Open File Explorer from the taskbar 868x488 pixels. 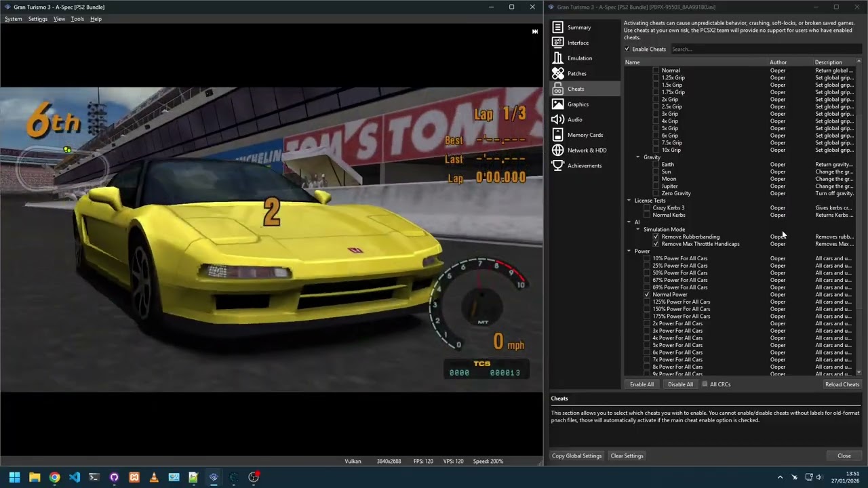pos(35,477)
